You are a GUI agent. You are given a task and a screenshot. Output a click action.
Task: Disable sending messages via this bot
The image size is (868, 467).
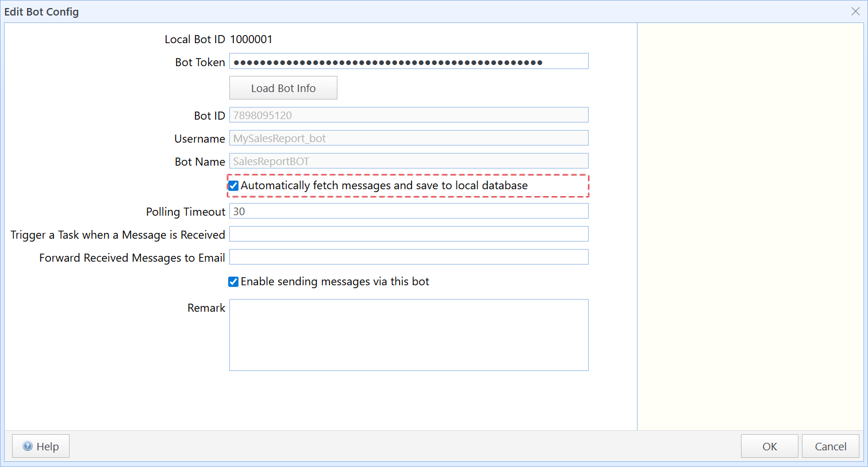click(x=233, y=282)
